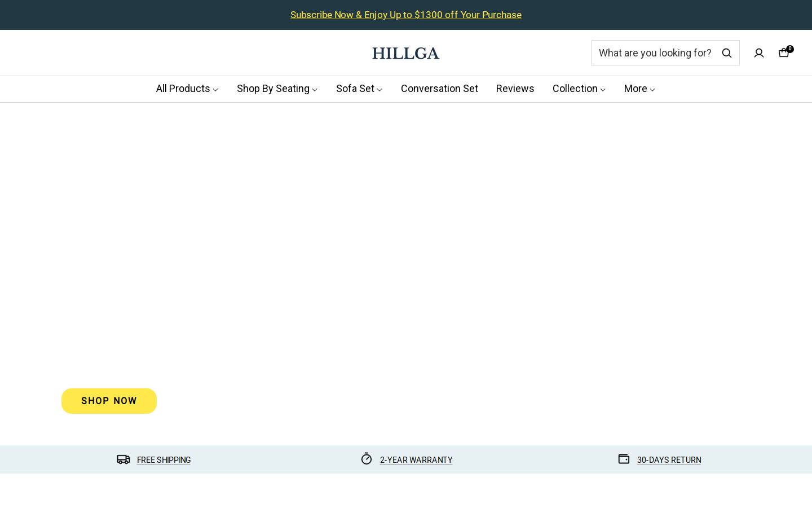Open the Subscribe Now promo link

tap(406, 15)
